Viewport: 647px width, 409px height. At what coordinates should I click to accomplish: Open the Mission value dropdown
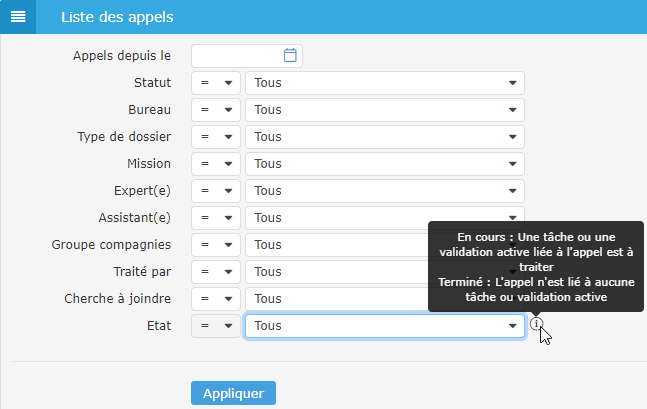(x=384, y=164)
